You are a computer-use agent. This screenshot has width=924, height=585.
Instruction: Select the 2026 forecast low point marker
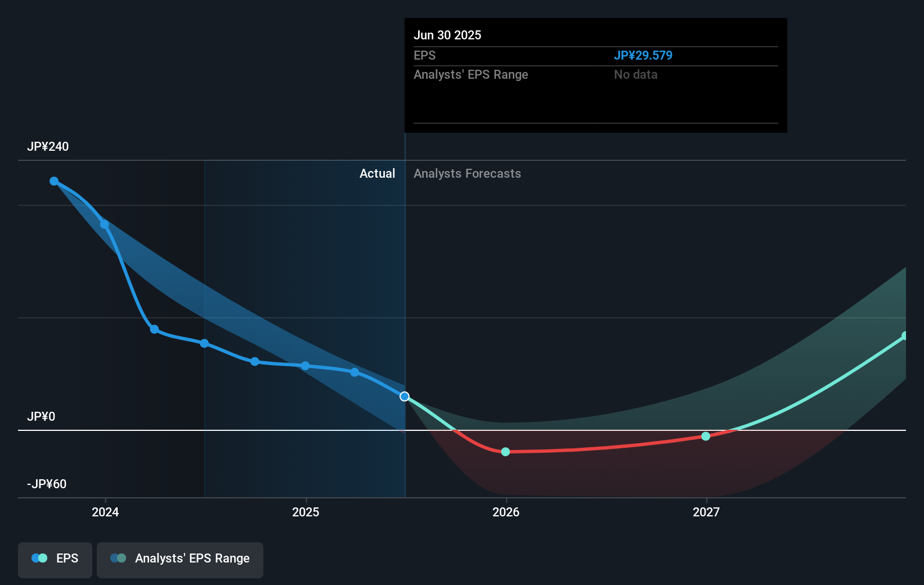pos(505,452)
